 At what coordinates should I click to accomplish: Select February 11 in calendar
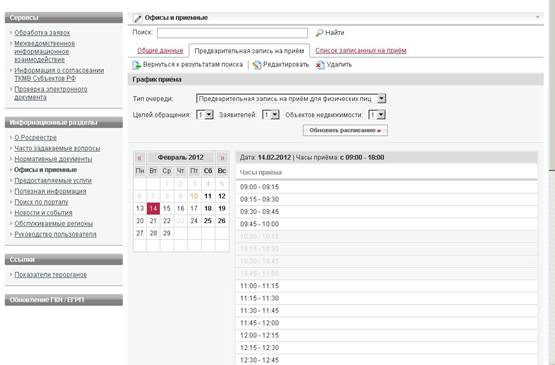208,196
